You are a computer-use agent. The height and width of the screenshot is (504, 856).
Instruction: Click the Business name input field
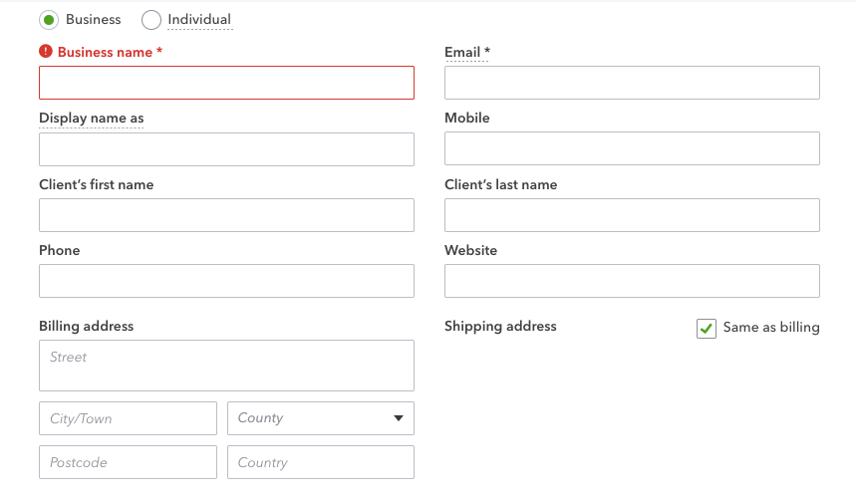(x=226, y=83)
